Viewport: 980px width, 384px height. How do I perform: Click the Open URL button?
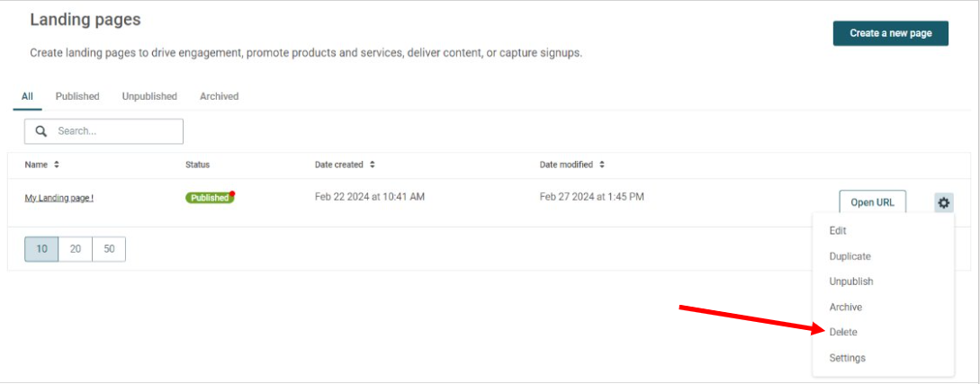873,202
